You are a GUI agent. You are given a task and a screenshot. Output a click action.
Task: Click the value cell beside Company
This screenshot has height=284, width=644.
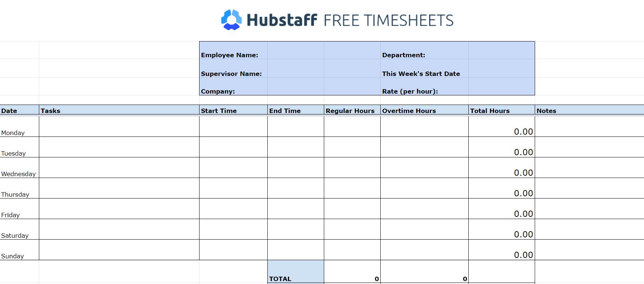coord(296,87)
